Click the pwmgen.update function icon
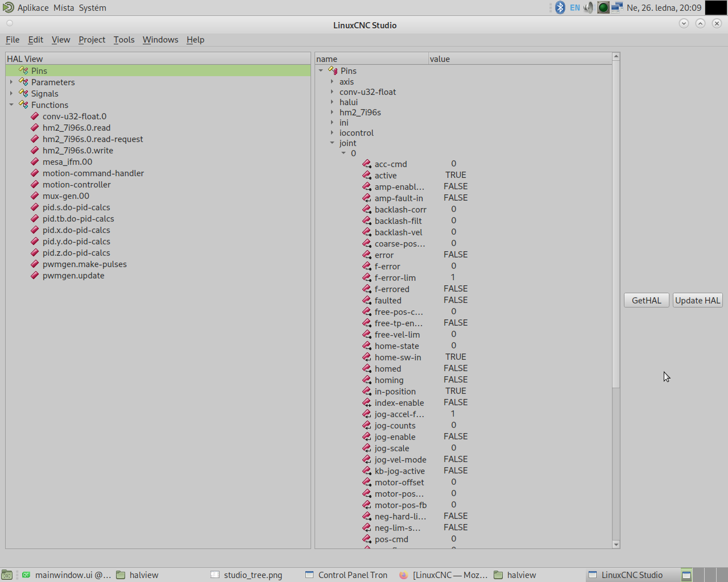Screen dimensions: 728x582 point(35,275)
